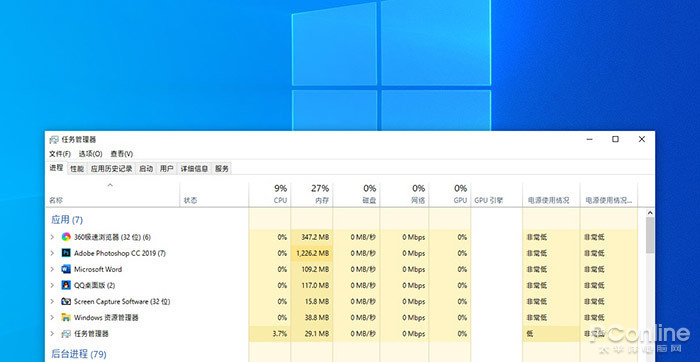The image size is (700, 362).
Task: Click the Microsoft Word icon
Action: pyautogui.click(x=66, y=269)
